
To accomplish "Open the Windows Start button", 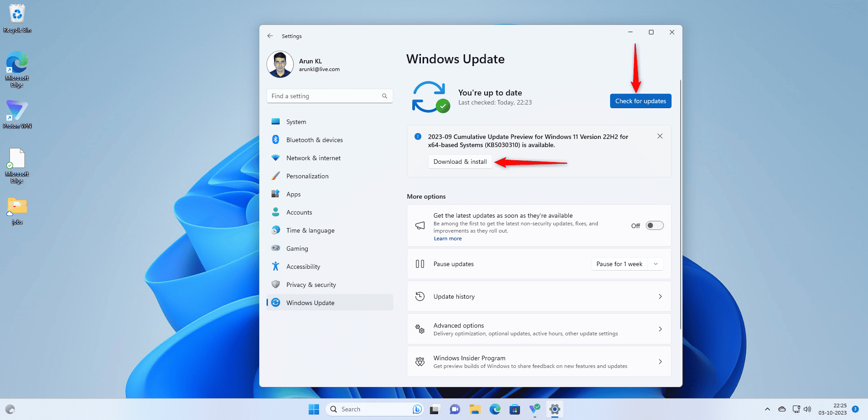I will point(314,409).
